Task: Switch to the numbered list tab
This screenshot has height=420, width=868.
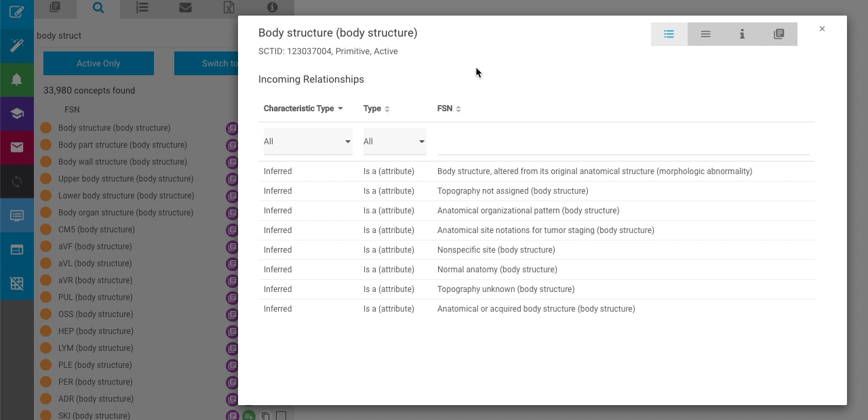Action: pos(142,7)
